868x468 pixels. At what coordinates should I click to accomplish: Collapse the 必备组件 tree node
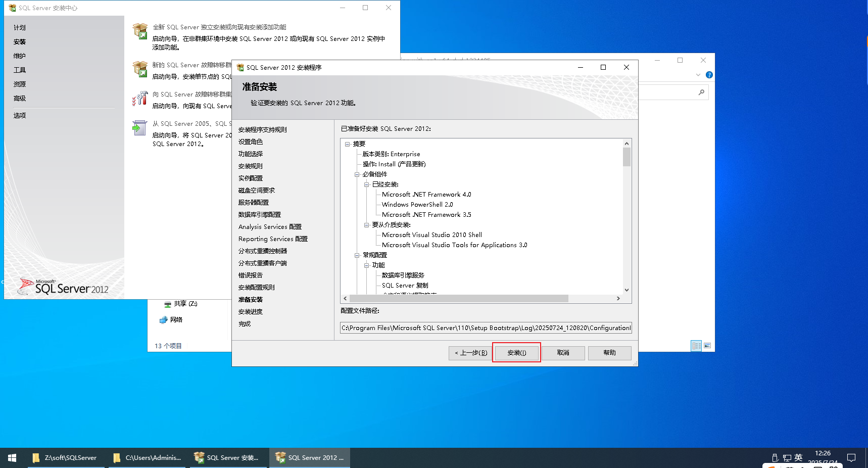pos(357,174)
